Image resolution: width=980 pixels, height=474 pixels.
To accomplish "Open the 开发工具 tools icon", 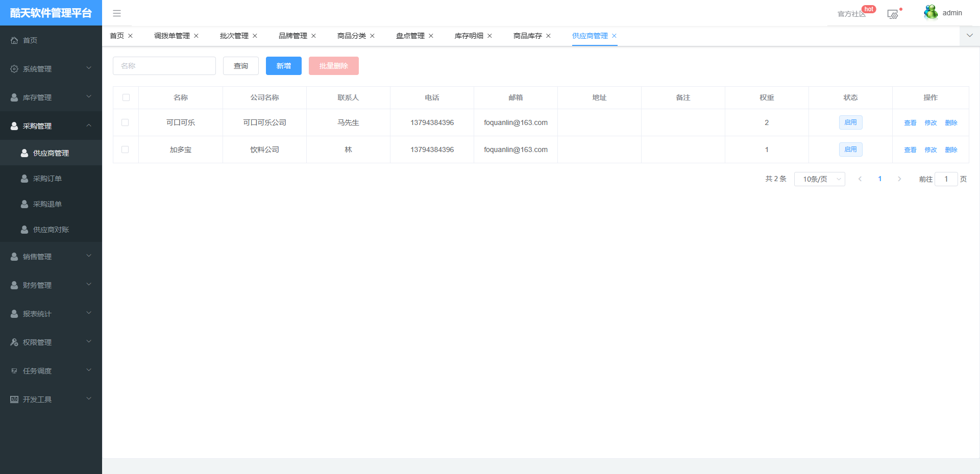I will pos(14,399).
